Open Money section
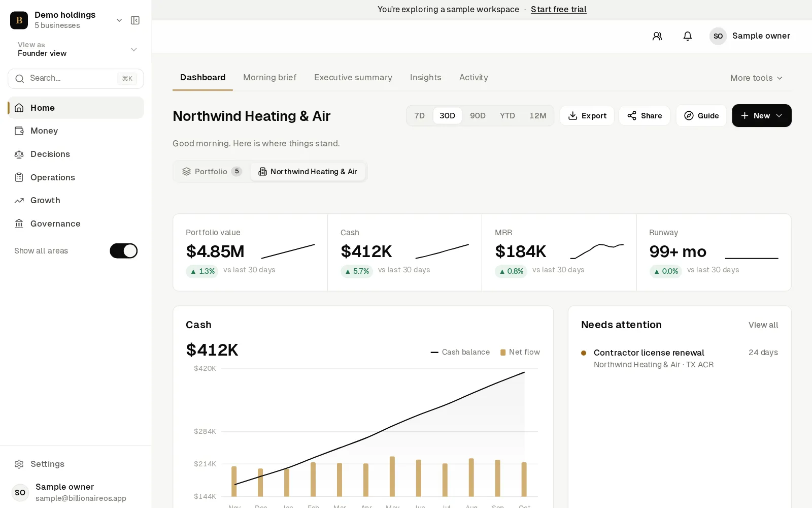Image resolution: width=812 pixels, height=508 pixels. pos(76,131)
